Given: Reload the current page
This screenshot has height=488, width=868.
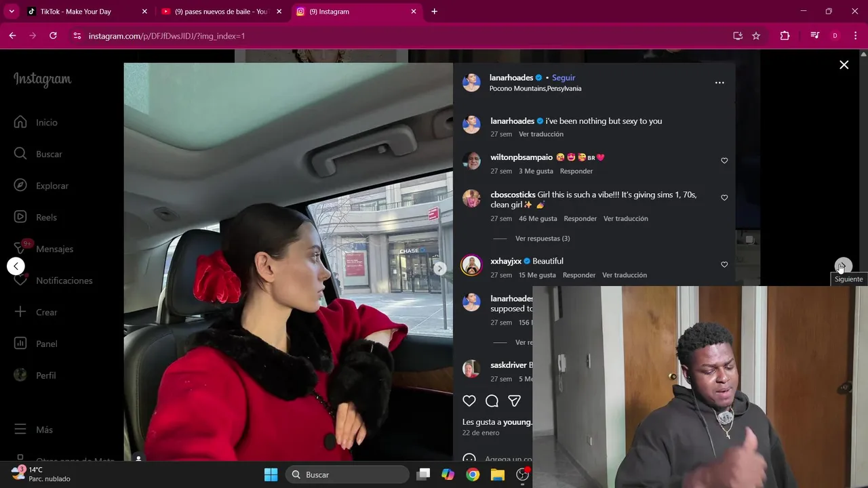Looking at the screenshot, I should (x=53, y=36).
